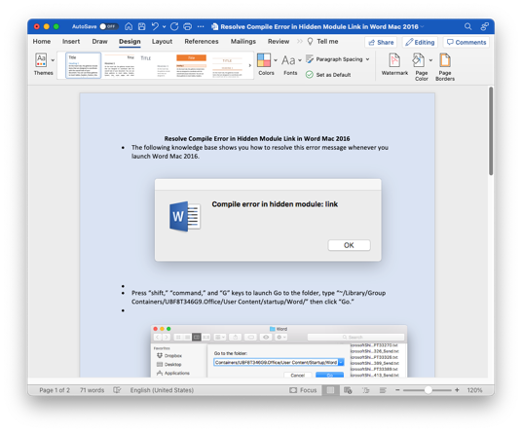Click the document heading text
522x432 pixels.
pos(257,138)
